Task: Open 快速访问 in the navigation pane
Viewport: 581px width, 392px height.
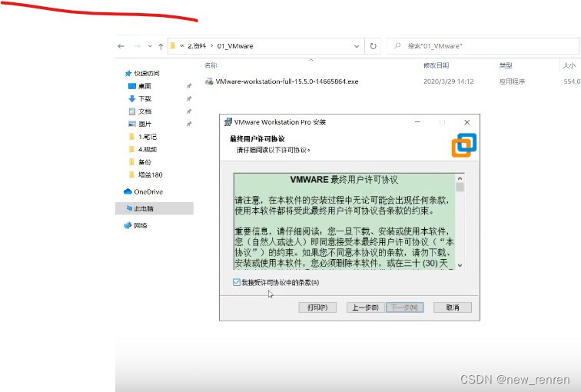Action: (x=146, y=73)
